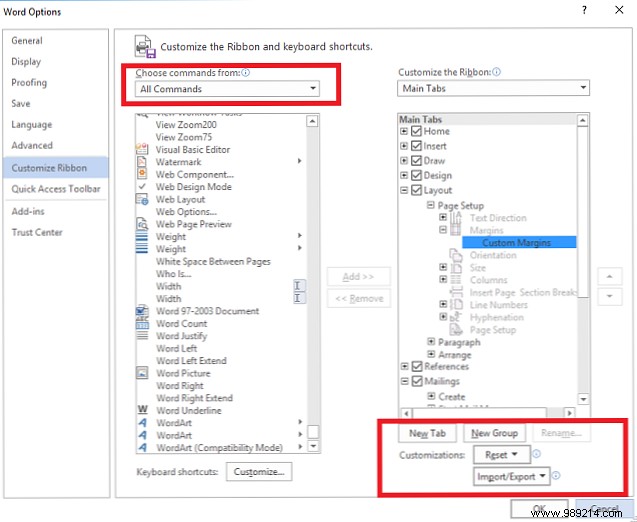
Task: Open the Reset customizations dropdown
Action: click(502, 454)
